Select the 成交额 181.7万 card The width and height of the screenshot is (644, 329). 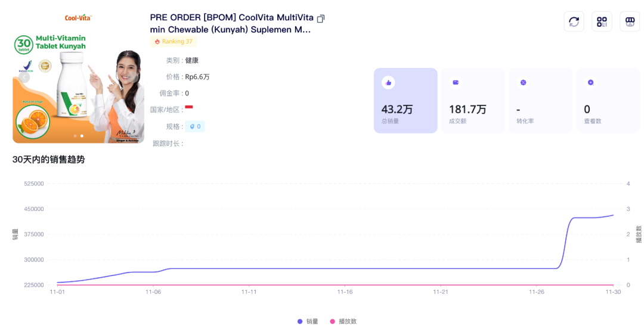coord(473,101)
